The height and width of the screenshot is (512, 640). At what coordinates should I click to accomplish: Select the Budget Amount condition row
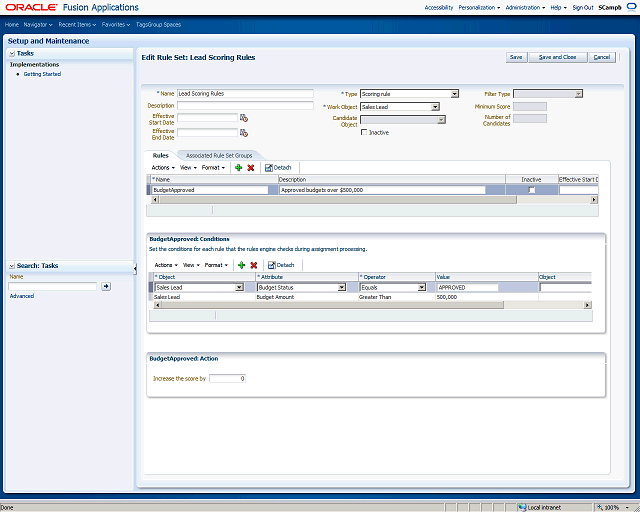pos(370,297)
